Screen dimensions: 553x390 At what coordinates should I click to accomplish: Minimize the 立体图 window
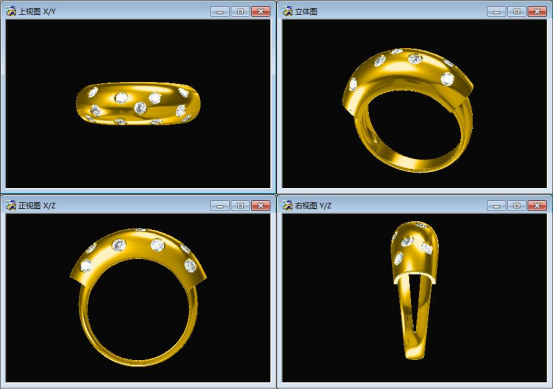(496, 11)
